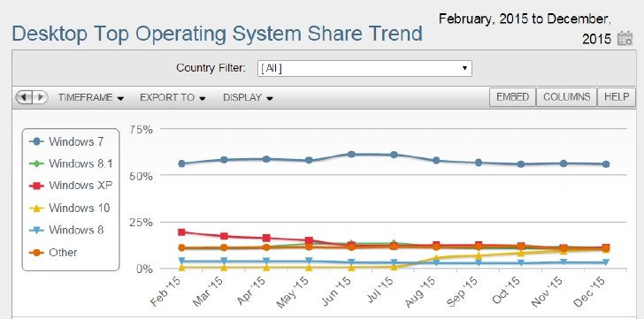Viewport: 644px width, 319px height.
Task: Toggle the Windows 7 series in the legend
Action: [66, 141]
